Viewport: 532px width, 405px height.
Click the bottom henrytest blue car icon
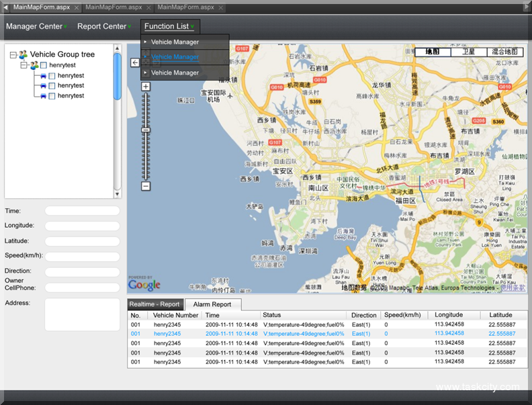click(x=43, y=96)
